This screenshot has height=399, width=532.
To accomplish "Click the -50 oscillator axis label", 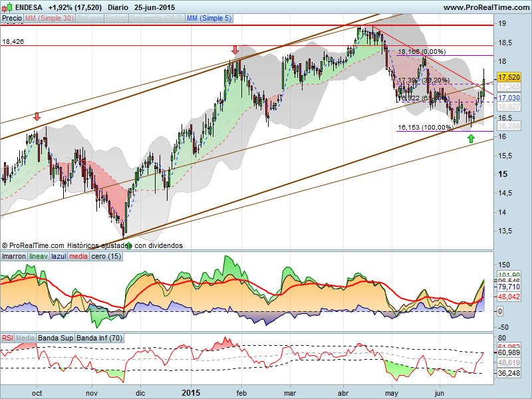I will (x=503, y=327).
